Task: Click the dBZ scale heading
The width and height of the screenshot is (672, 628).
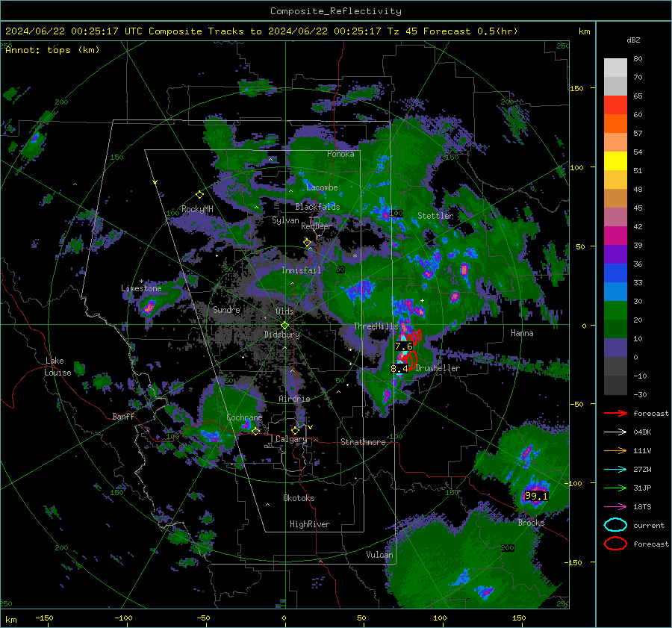Action: click(633, 40)
